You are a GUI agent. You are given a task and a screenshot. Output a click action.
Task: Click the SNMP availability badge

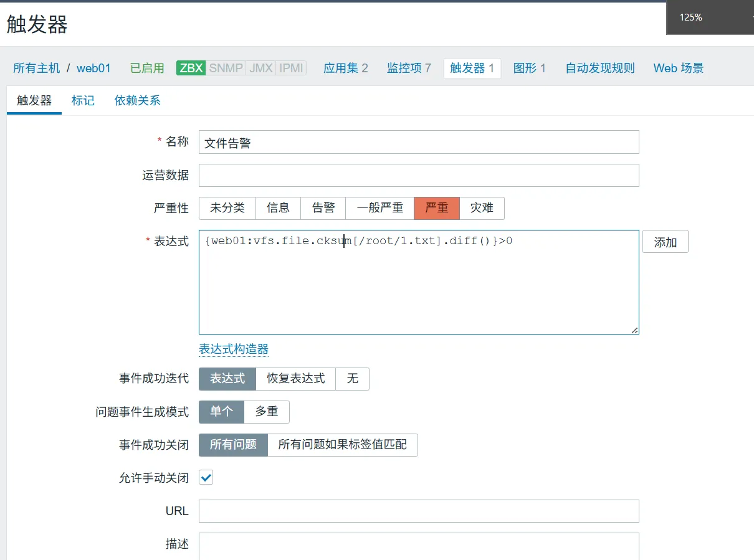point(226,68)
